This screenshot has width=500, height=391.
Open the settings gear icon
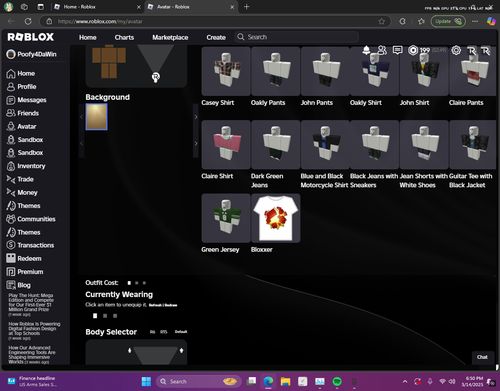coord(456,50)
